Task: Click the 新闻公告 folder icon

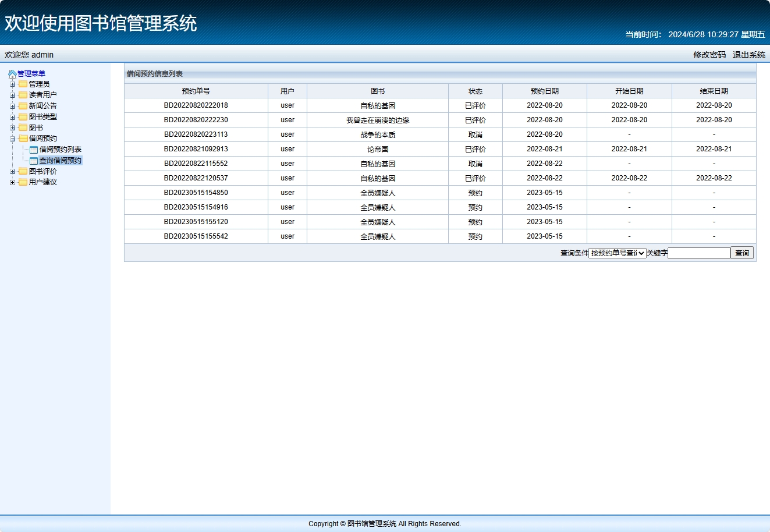Action: point(22,105)
